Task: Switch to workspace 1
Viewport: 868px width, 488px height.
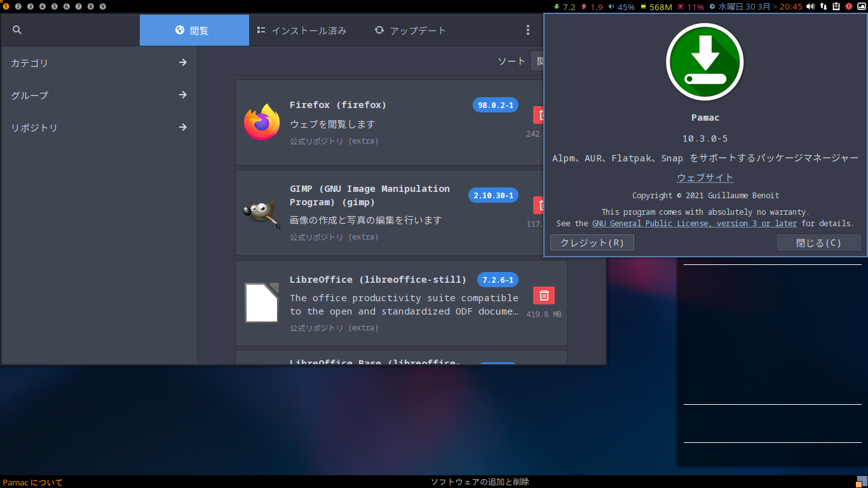Action: point(6,6)
